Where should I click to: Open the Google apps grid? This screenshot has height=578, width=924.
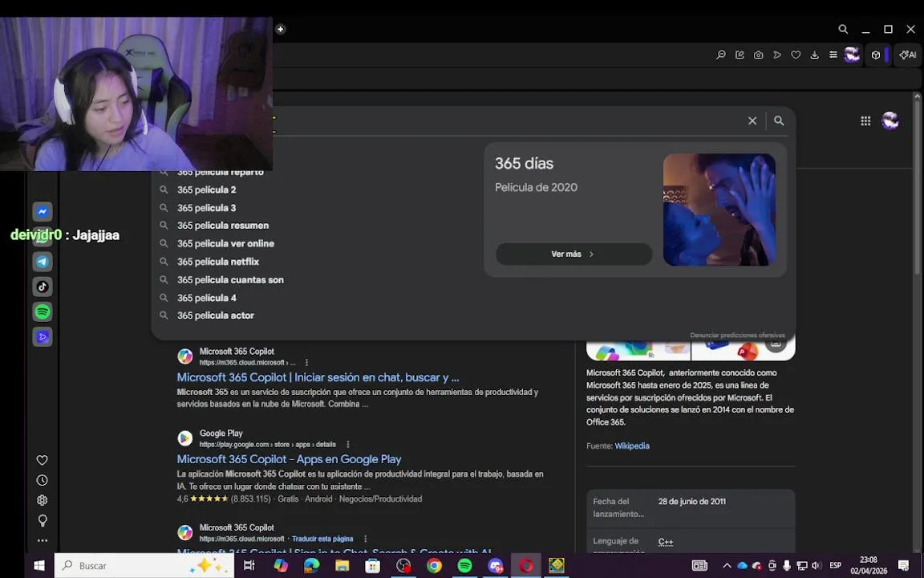pyautogui.click(x=865, y=121)
